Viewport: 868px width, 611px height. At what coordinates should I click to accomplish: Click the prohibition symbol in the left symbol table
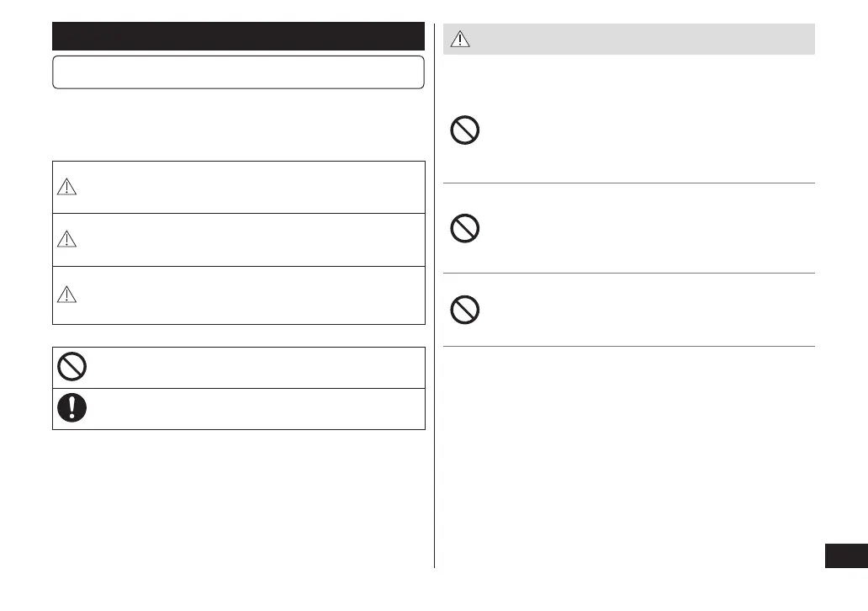coord(71,367)
